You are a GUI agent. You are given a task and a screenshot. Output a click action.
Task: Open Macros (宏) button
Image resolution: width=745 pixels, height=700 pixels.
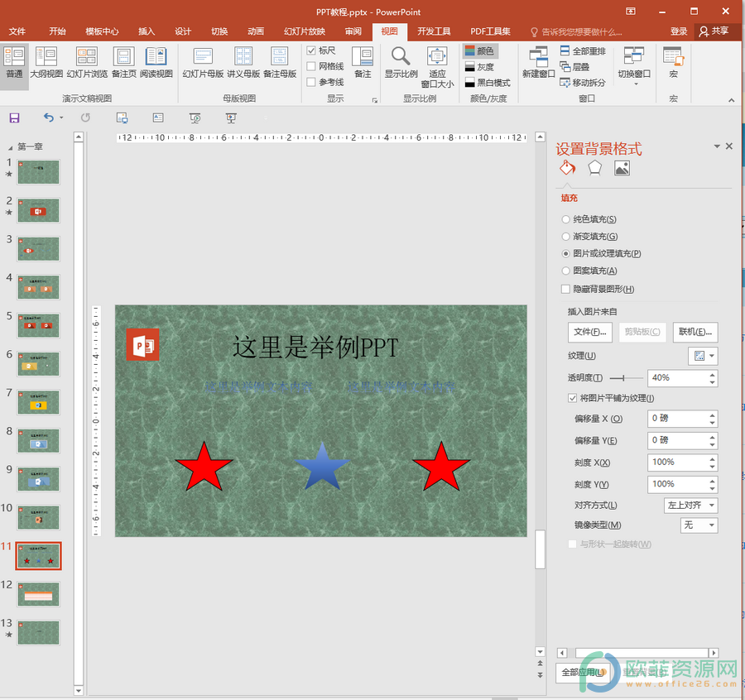click(x=673, y=63)
